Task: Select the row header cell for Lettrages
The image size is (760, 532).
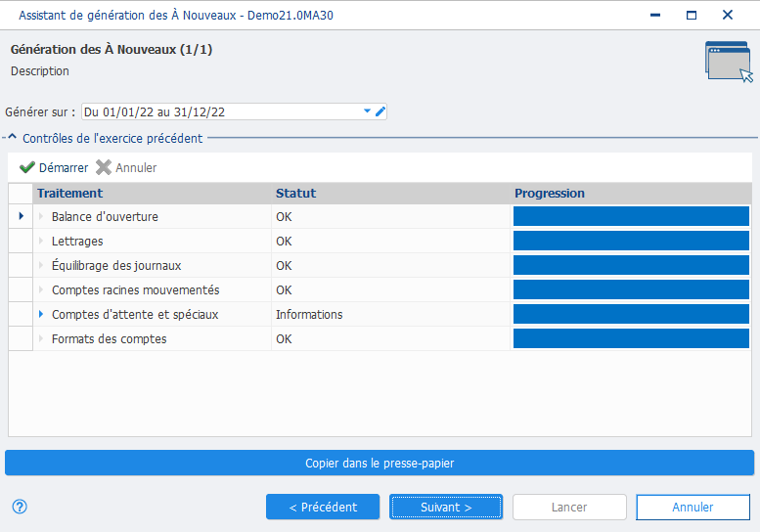Action: pyautogui.click(x=21, y=241)
